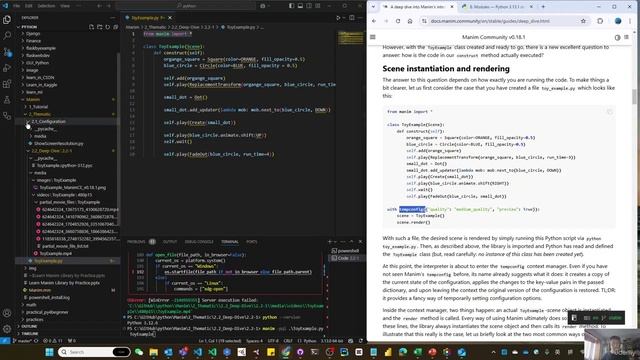Viewport: 640px width, 360px height.
Task: Split the editor to the right
Action: tap(351, 18)
